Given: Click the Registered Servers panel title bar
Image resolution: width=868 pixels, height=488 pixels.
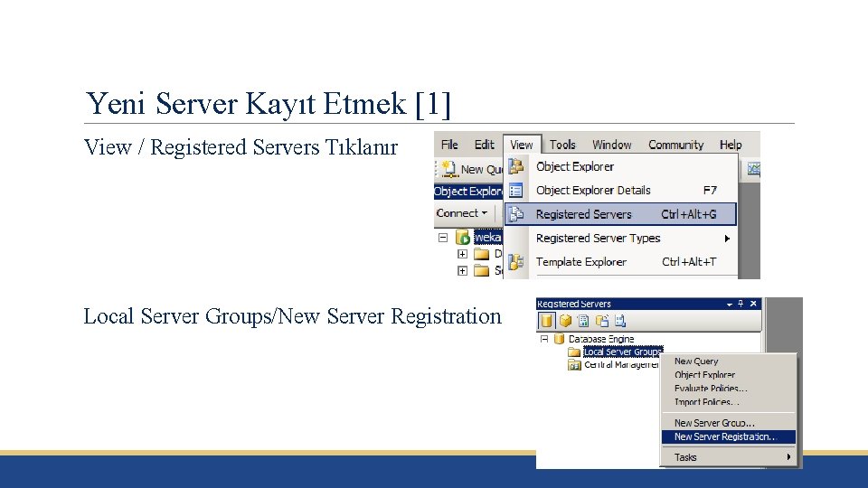Looking at the screenshot, I should pyautogui.click(x=649, y=304).
